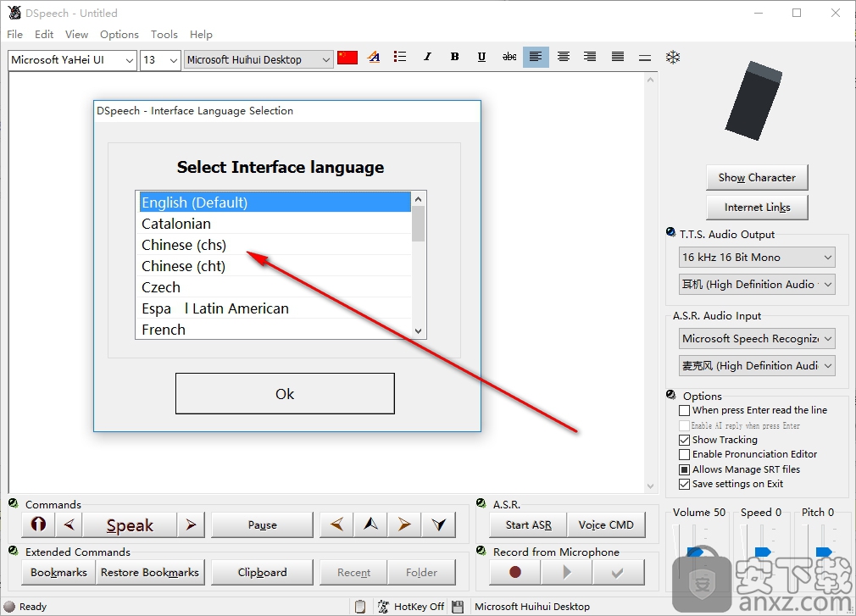This screenshot has height=616, width=856.
Task: Open the View menu
Action: tap(76, 35)
